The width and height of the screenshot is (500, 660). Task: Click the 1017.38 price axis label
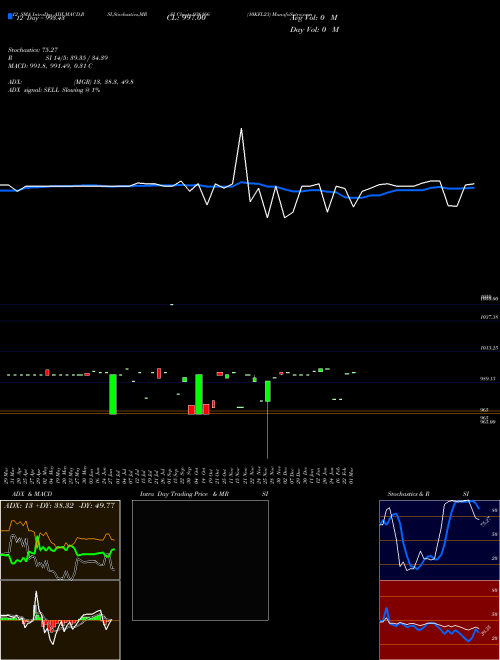489,317
